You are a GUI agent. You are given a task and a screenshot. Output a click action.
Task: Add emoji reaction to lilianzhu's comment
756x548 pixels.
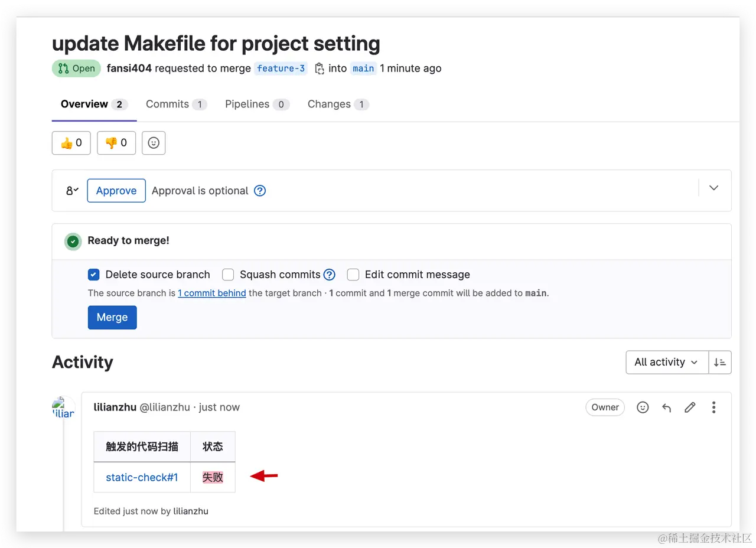643,407
